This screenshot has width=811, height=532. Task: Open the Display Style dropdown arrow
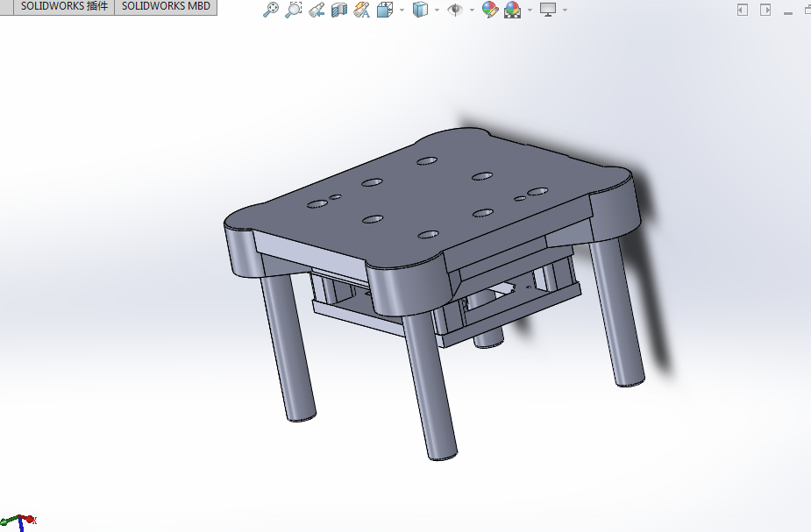click(x=437, y=10)
